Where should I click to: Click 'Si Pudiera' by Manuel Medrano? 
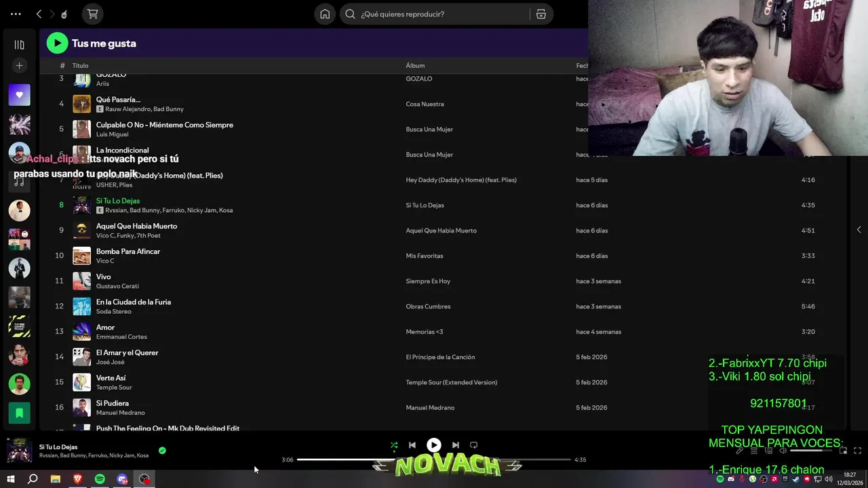[x=112, y=403]
